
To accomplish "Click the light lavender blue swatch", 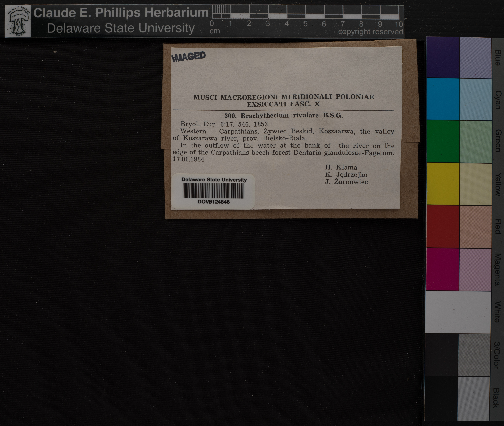I will [x=475, y=58].
